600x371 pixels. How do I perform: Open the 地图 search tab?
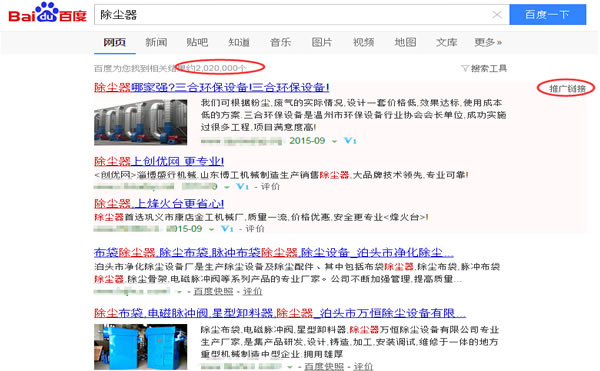[x=405, y=42]
